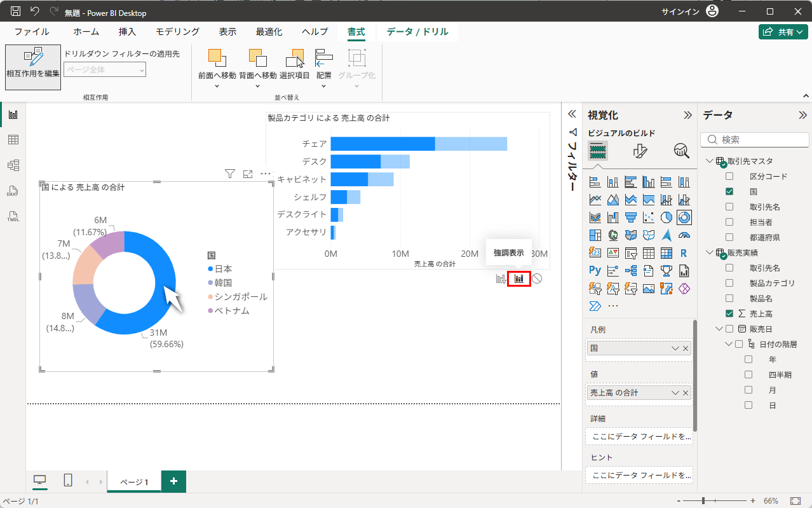Screen dimensions: 812x508
Task: Choose the Python visual
Action: point(595,271)
